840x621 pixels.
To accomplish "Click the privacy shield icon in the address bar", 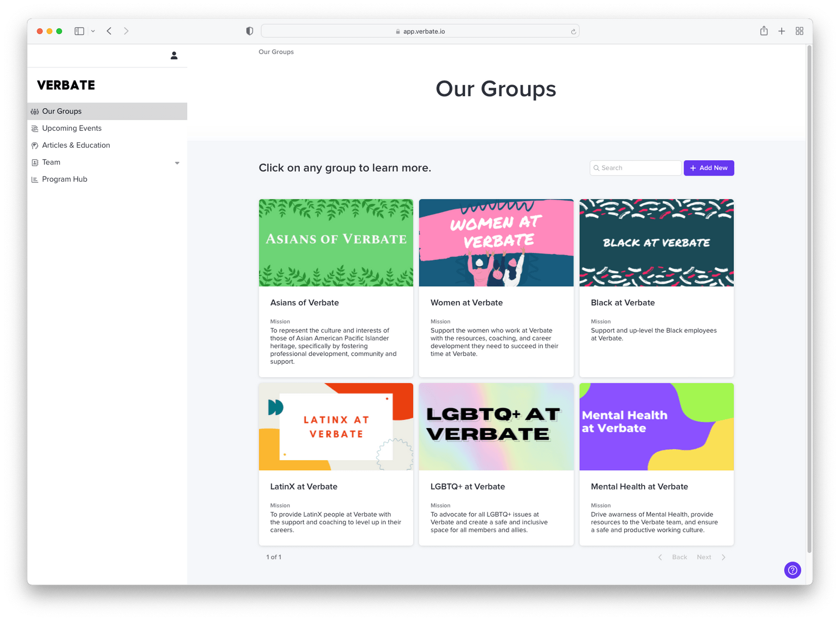I will tap(249, 31).
